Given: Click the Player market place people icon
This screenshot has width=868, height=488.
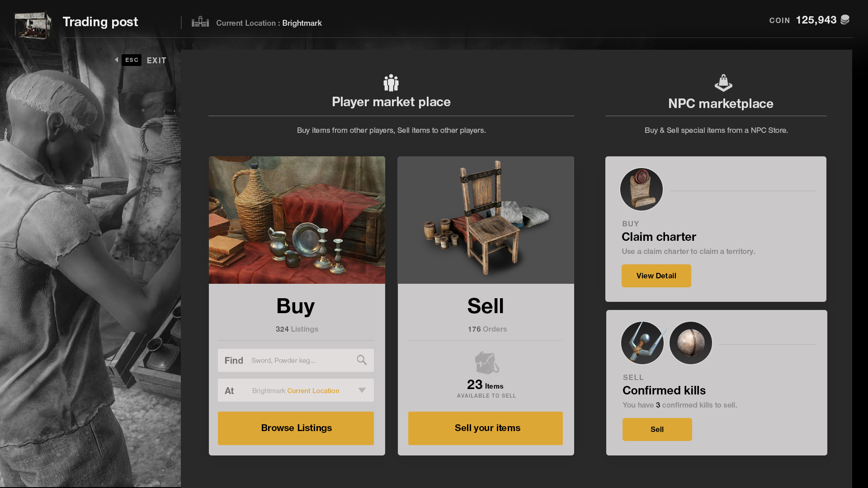Looking at the screenshot, I should (x=391, y=83).
